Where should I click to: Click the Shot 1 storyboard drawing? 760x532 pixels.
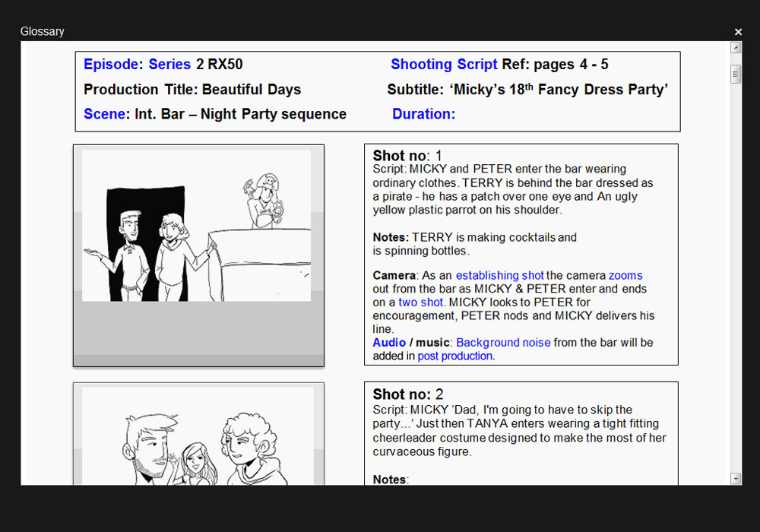[197, 226]
